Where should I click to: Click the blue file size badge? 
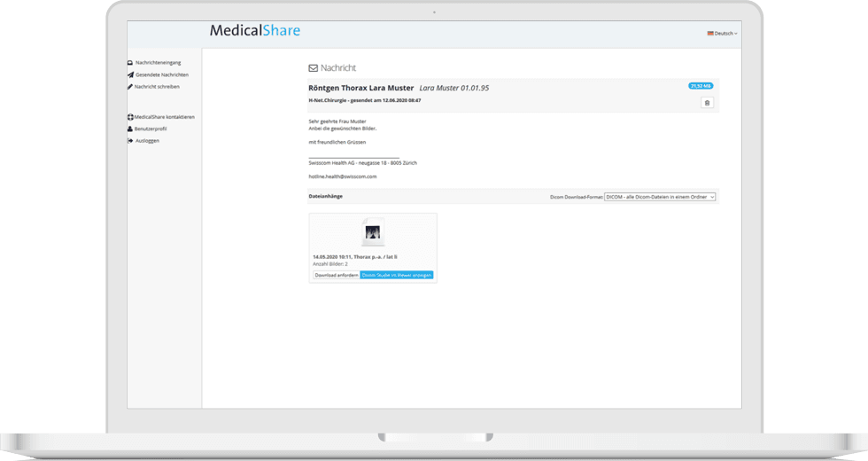(x=701, y=87)
